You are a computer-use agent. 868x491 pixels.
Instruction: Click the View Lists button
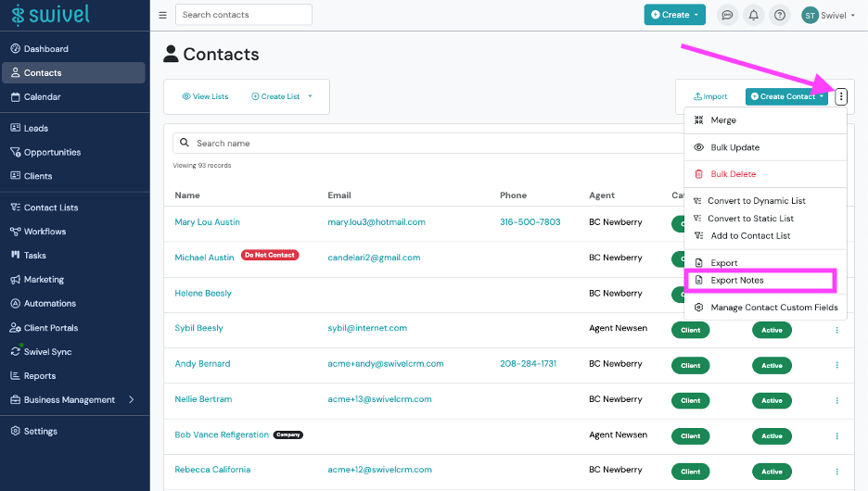(x=205, y=96)
